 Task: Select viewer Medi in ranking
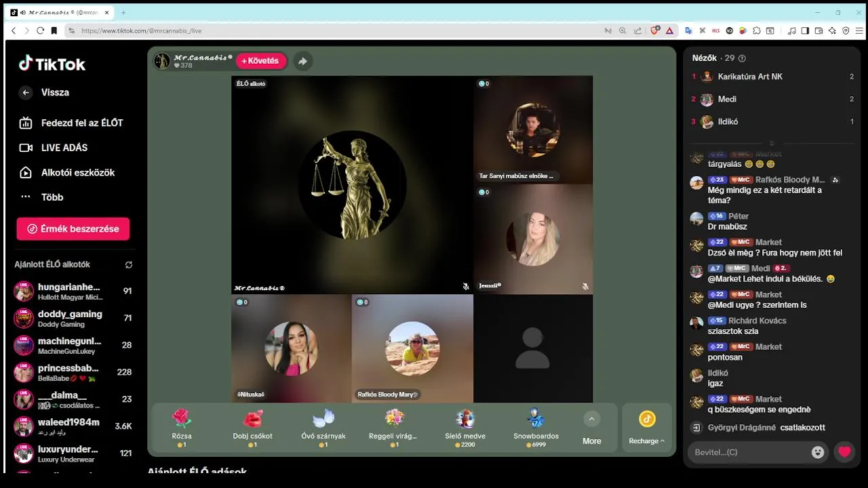point(772,99)
